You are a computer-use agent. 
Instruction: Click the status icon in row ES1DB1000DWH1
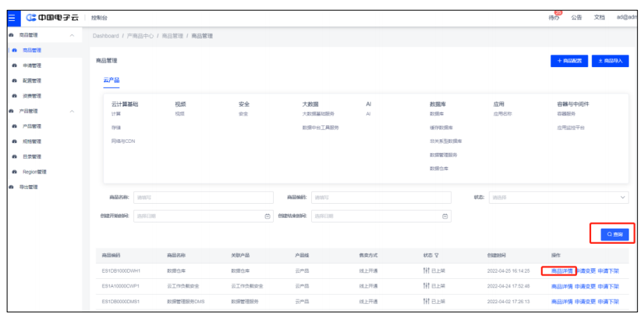click(426, 271)
